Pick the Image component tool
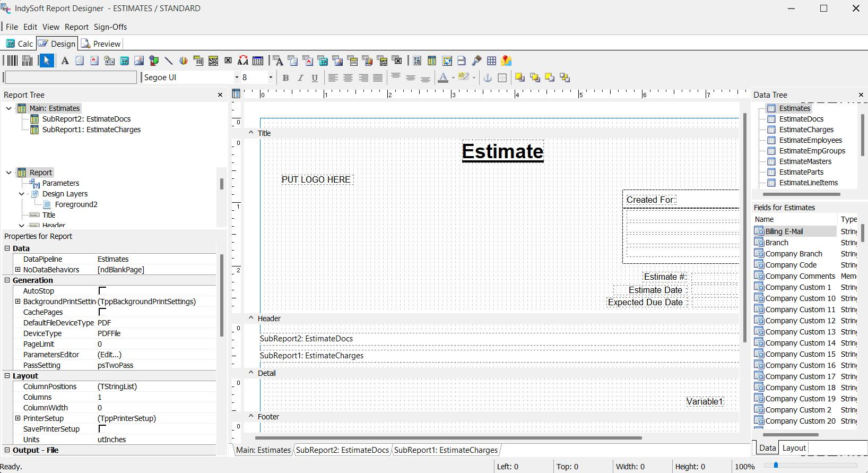Screen dimensions: 868x473 point(139,61)
